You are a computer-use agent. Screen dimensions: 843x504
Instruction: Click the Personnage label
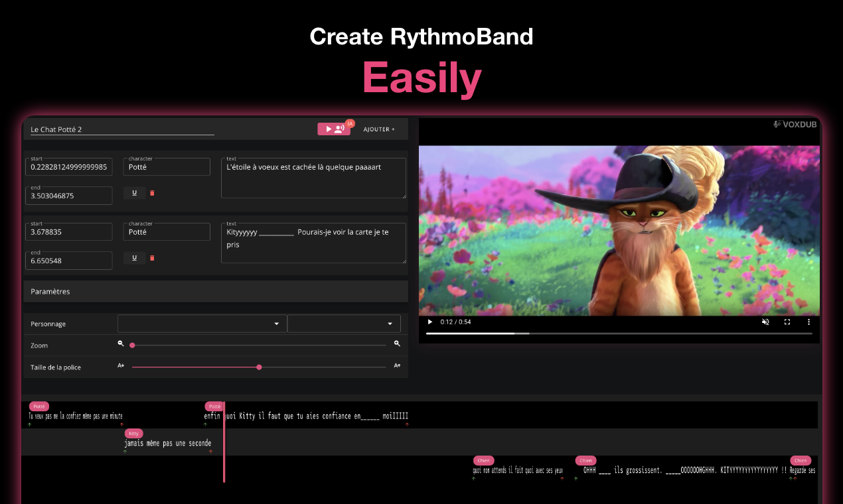tap(48, 324)
